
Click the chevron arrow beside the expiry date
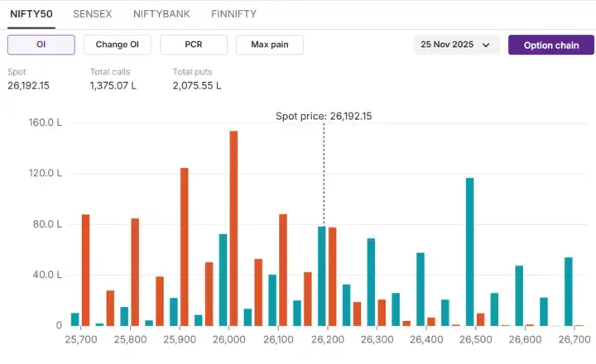(486, 45)
